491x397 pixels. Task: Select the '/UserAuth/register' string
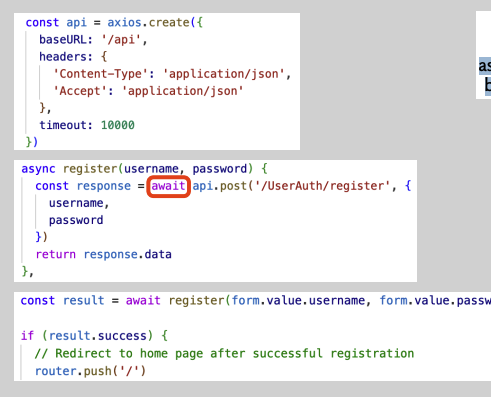click(322, 186)
